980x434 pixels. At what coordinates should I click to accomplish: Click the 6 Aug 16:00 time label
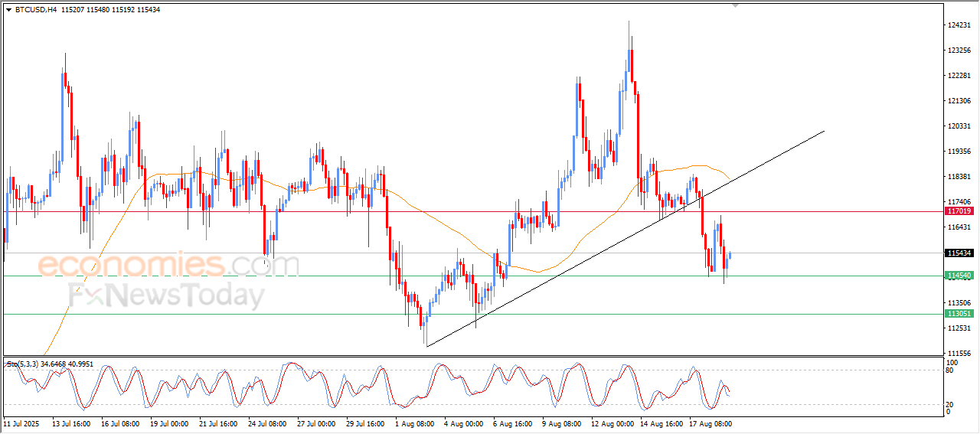pyautogui.click(x=512, y=423)
